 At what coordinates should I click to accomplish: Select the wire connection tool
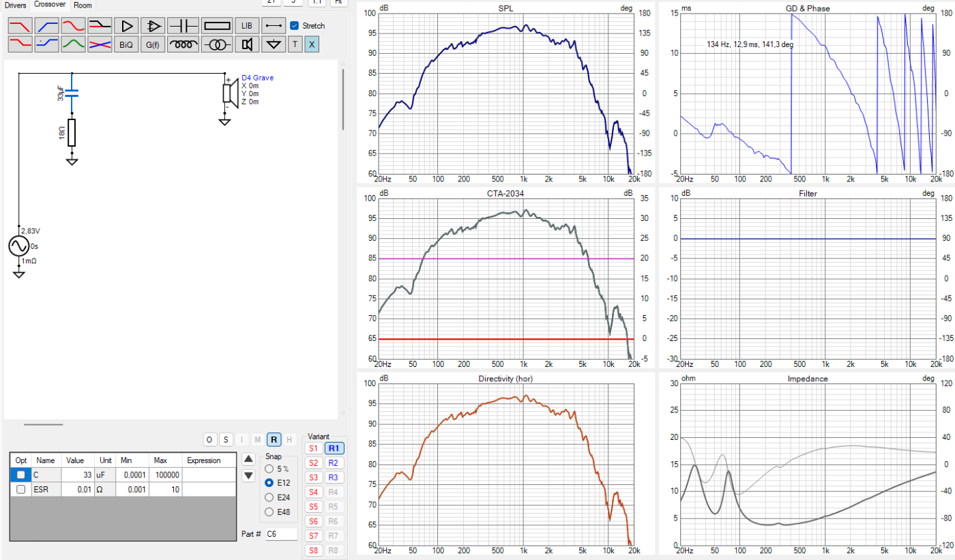(x=274, y=26)
